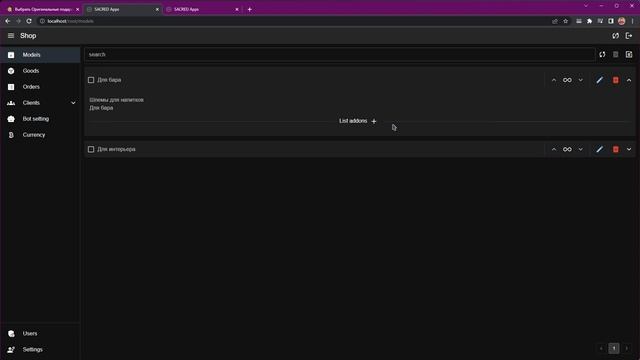Bookmark this page with the star icon
Screen dimensions: 640x360
click(x=566, y=21)
